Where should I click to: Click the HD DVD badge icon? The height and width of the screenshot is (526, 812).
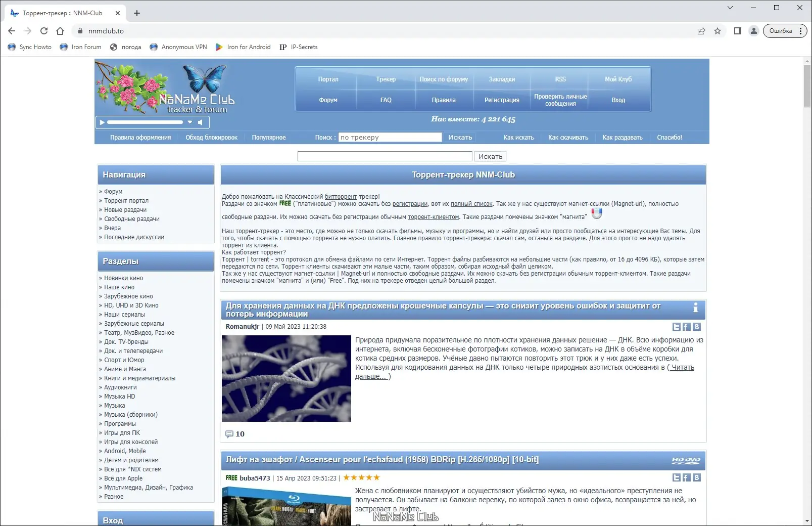click(686, 460)
